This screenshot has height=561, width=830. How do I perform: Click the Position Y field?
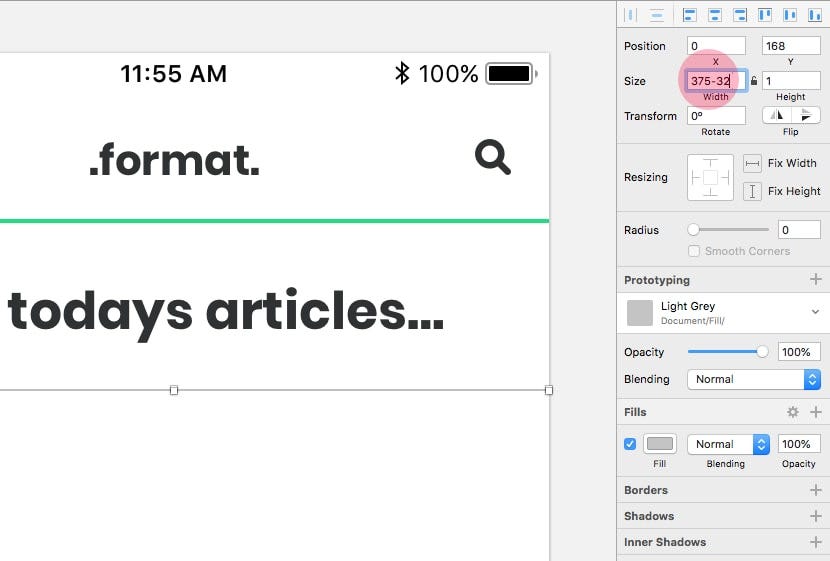coord(791,46)
